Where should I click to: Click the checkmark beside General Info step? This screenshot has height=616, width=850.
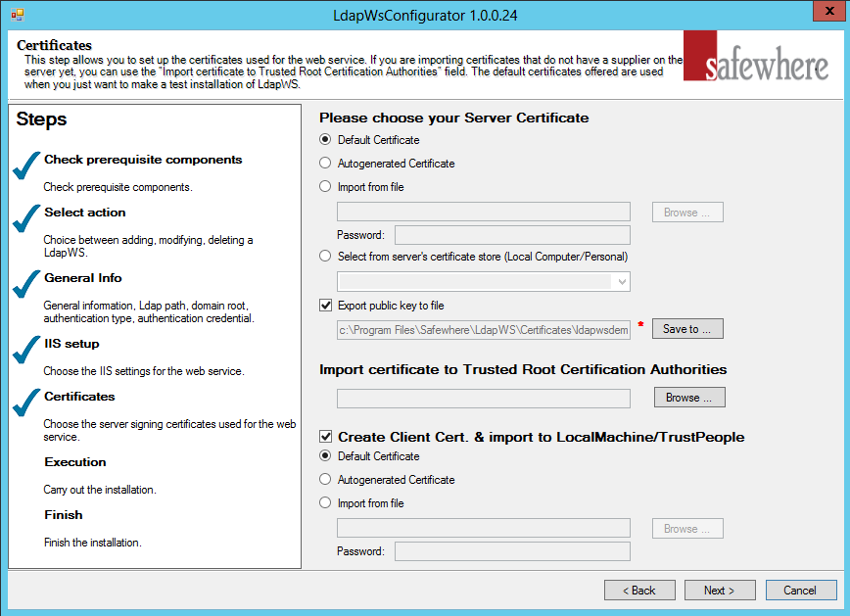point(26,283)
